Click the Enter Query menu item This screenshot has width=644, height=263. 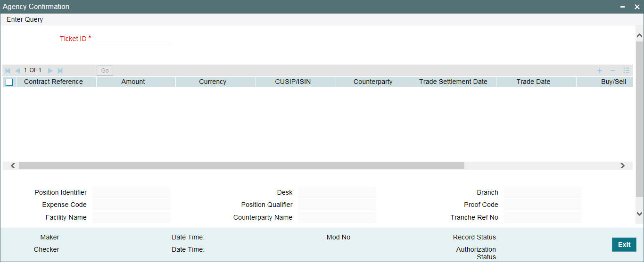click(25, 19)
